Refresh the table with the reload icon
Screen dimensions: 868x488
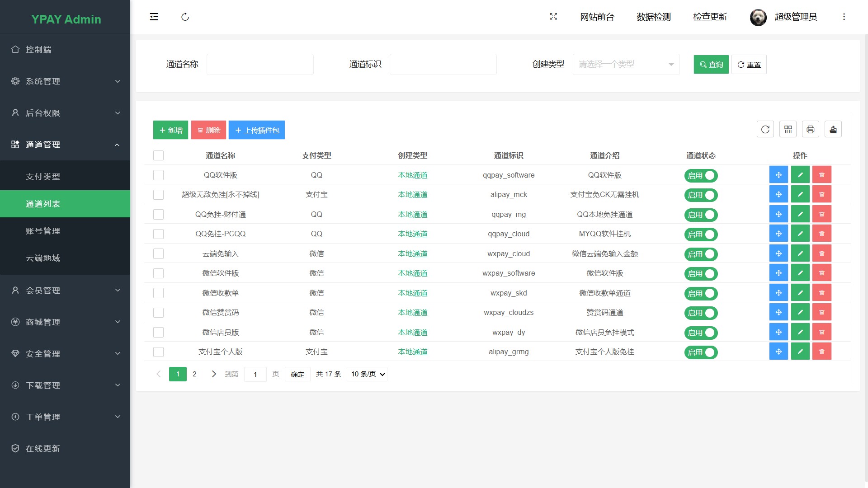765,129
